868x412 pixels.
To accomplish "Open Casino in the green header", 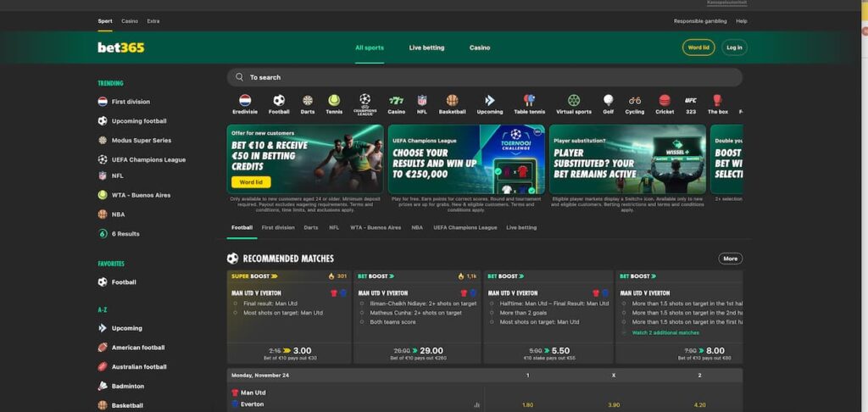I will click(x=480, y=47).
